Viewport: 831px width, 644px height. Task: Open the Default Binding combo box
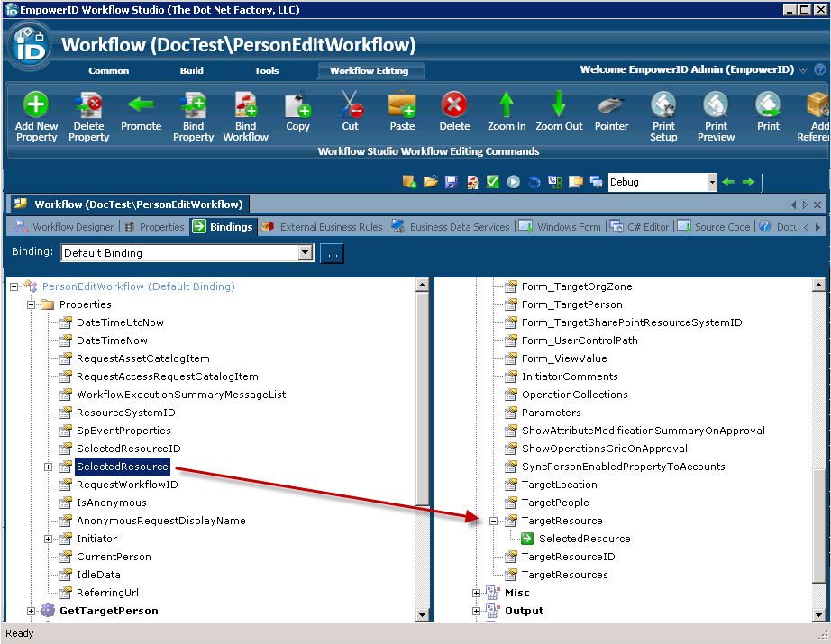coord(305,253)
